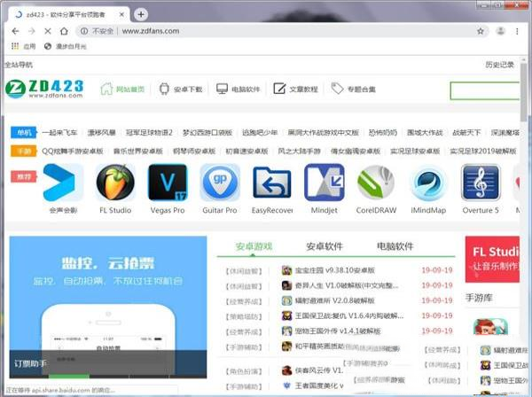Bookmark this page with the star icon
This screenshot has height=397, width=532.
coord(481,31)
